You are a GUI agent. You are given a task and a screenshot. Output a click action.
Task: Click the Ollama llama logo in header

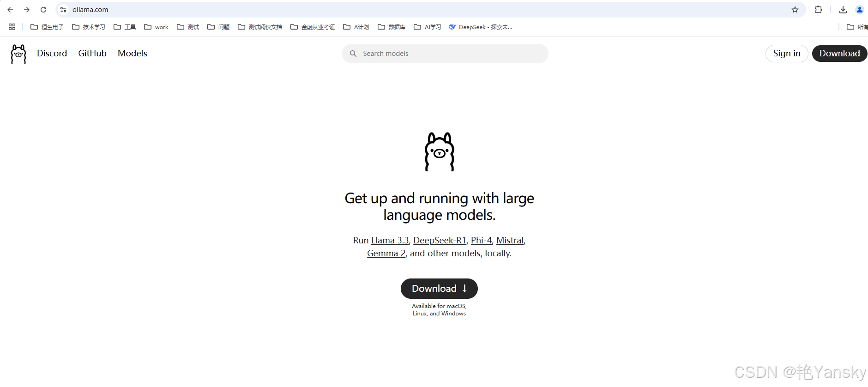pos(18,54)
